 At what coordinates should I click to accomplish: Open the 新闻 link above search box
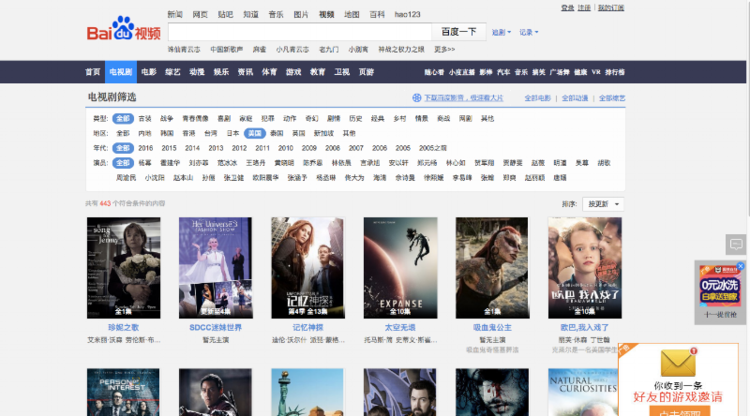point(175,14)
